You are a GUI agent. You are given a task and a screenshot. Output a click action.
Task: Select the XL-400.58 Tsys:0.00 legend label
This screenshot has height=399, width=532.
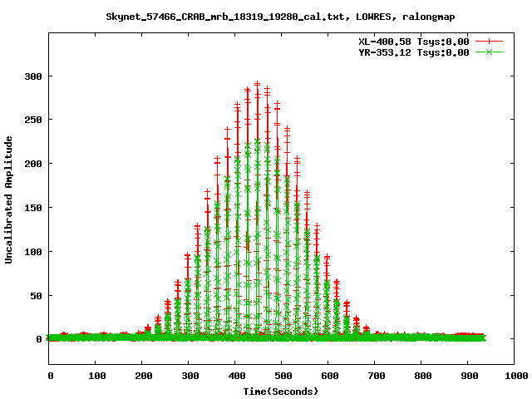(414, 42)
